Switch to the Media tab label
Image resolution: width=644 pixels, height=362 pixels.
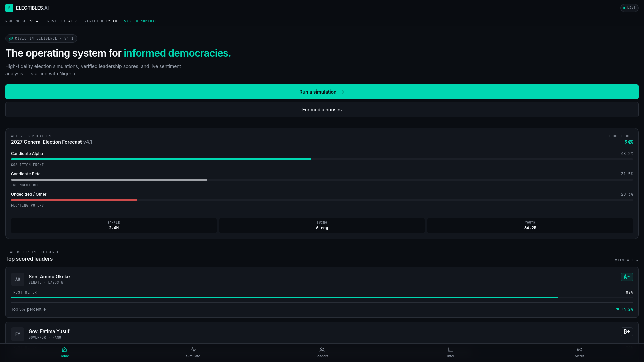coord(580,356)
